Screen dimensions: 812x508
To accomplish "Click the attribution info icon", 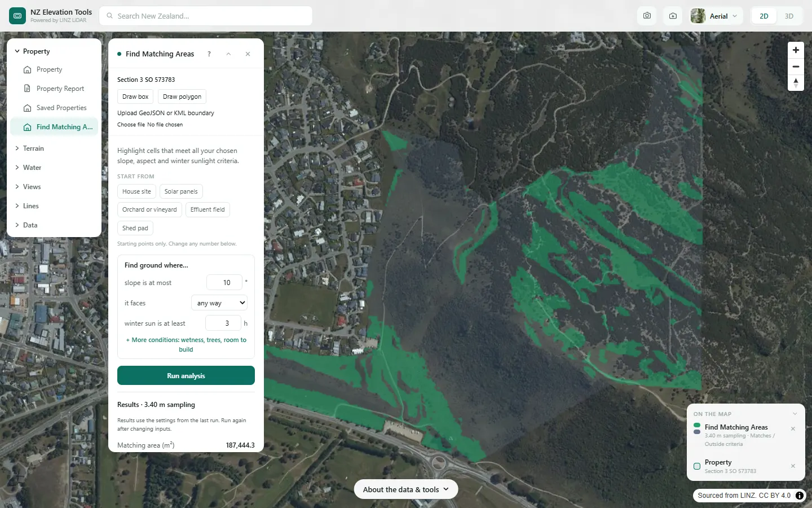I will pos(800,496).
